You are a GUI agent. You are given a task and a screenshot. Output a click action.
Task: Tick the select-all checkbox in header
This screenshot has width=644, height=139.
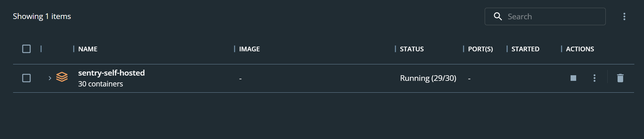click(26, 49)
